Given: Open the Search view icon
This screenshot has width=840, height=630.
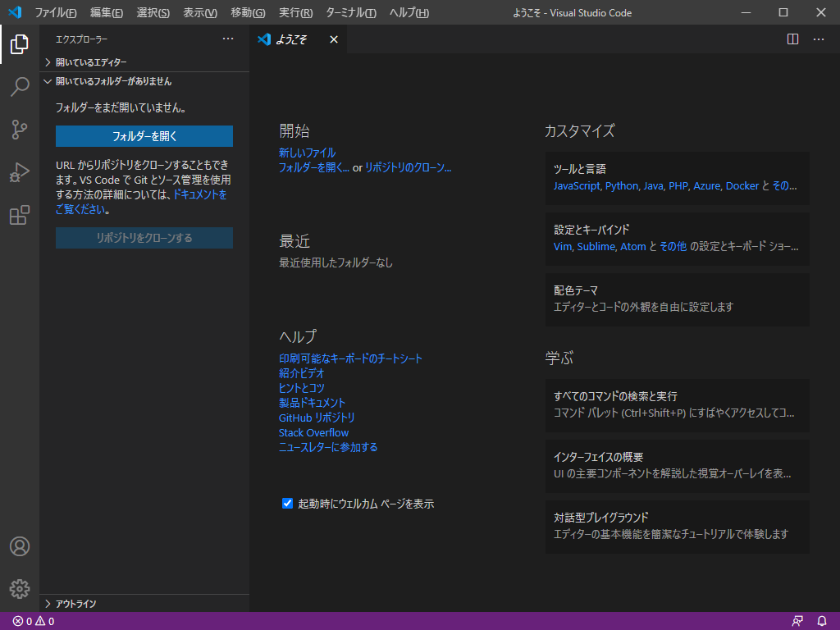Looking at the screenshot, I should (20, 87).
